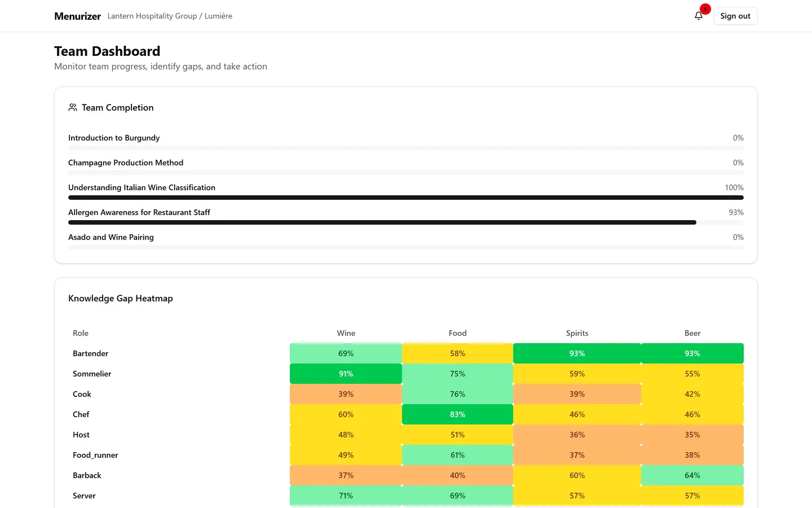The image size is (812, 508).
Task: Click Bartender Food cell showing 58%
Action: tap(457, 353)
